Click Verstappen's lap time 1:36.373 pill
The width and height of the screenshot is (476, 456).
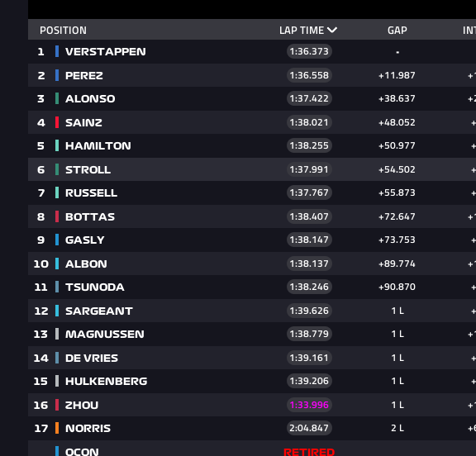pos(309,51)
